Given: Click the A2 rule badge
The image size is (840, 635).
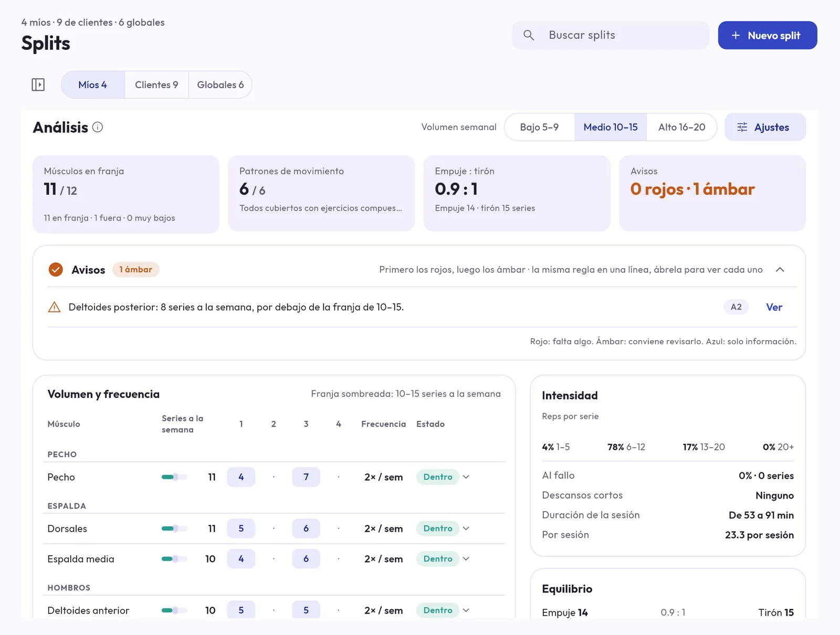Looking at the screenshot, I should (x=736, y=307).
